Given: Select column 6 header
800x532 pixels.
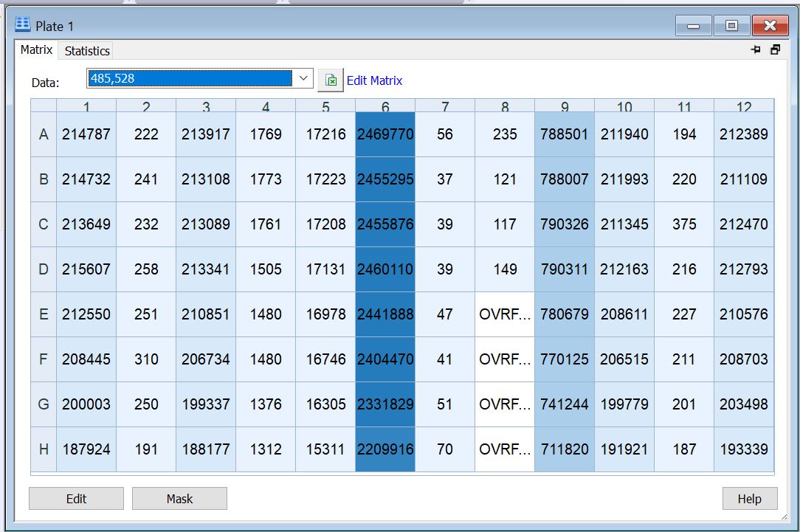Looking at the screenshot, I should pyautogui.click(x=385, y=107).
